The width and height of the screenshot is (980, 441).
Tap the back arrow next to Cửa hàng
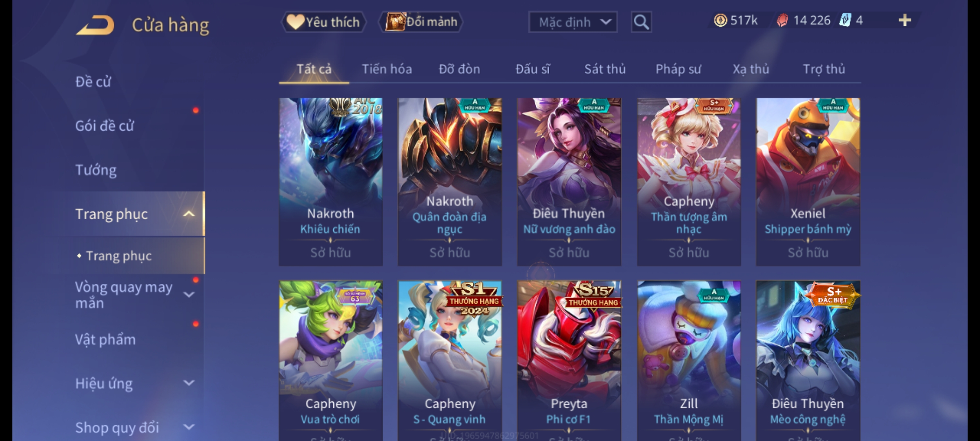(x=95, y=25)
